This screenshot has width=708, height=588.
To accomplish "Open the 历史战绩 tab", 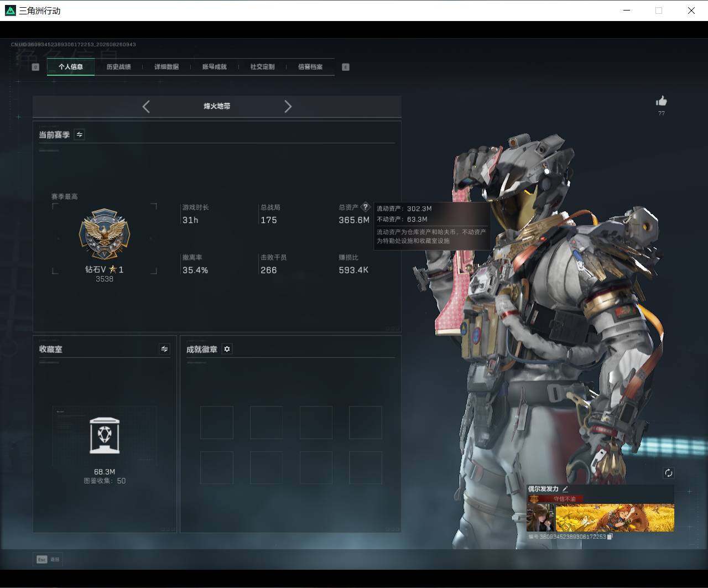I will tap(118, 67).
